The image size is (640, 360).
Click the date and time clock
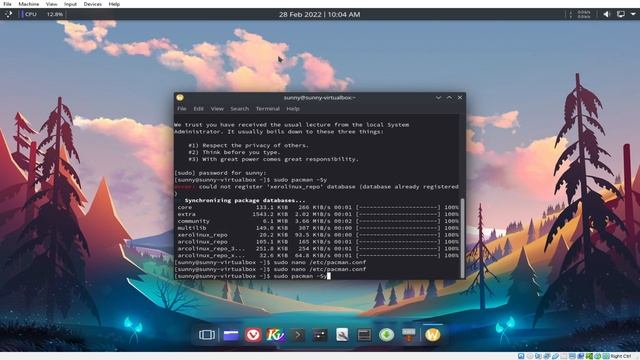[x=320, y=14]
